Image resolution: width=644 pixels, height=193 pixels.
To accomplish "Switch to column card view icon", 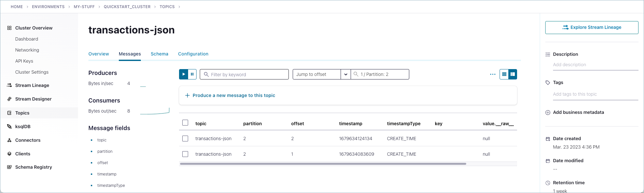I will coord(513,74).
